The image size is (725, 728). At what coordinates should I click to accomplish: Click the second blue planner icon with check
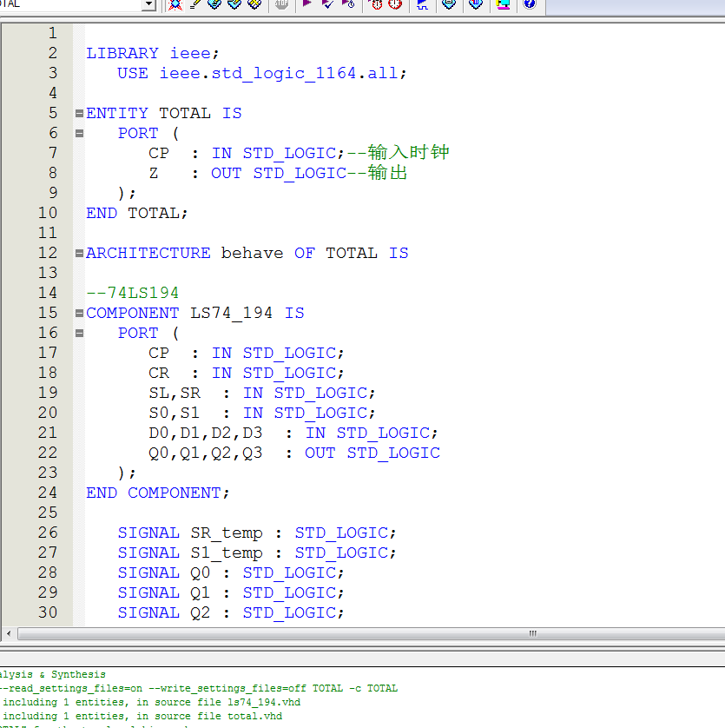click(234, 4)
